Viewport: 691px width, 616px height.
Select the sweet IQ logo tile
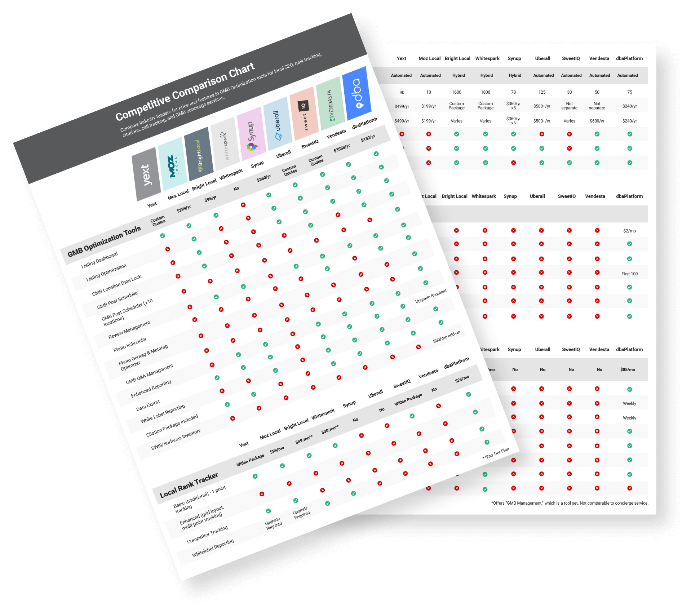304,114
